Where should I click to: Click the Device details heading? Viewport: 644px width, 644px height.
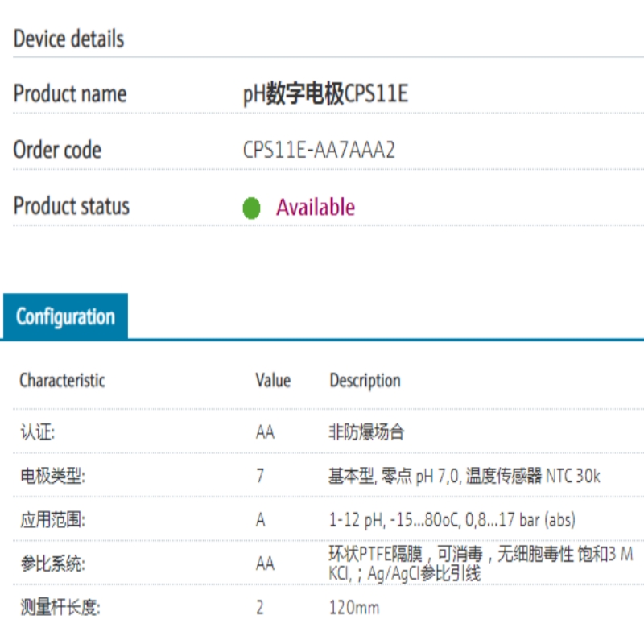click(x=69, y=39)
